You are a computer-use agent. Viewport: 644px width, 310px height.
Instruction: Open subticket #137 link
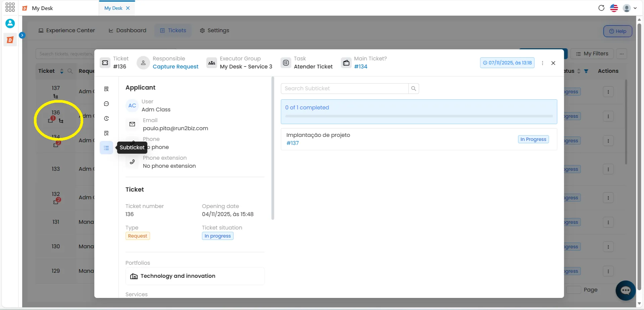tap(292, 143)
